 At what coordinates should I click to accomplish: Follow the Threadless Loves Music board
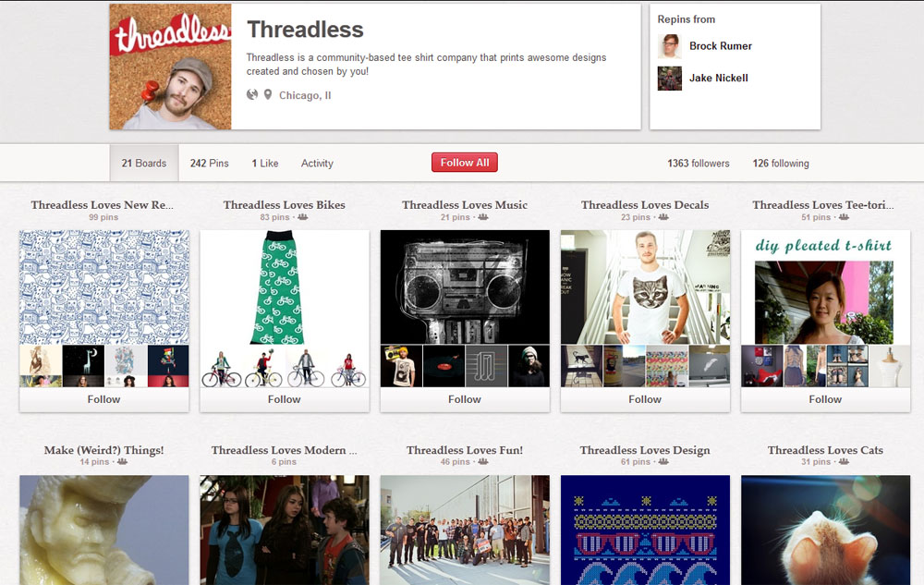pyautogui.click(x=465, y=399)
